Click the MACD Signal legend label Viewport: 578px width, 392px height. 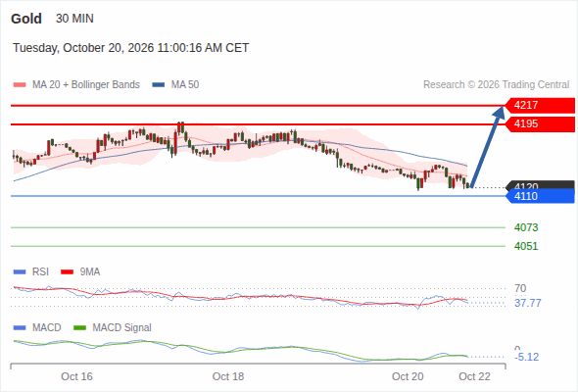(122, 328)
